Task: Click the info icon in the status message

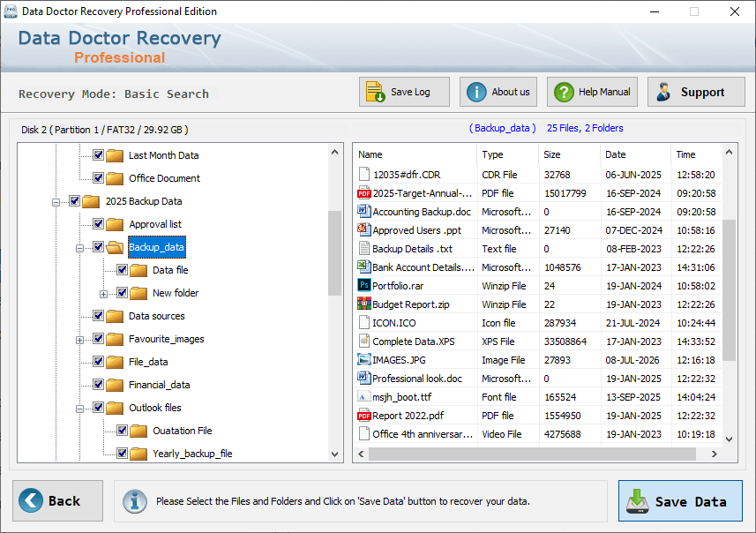Action: point(134,501)
